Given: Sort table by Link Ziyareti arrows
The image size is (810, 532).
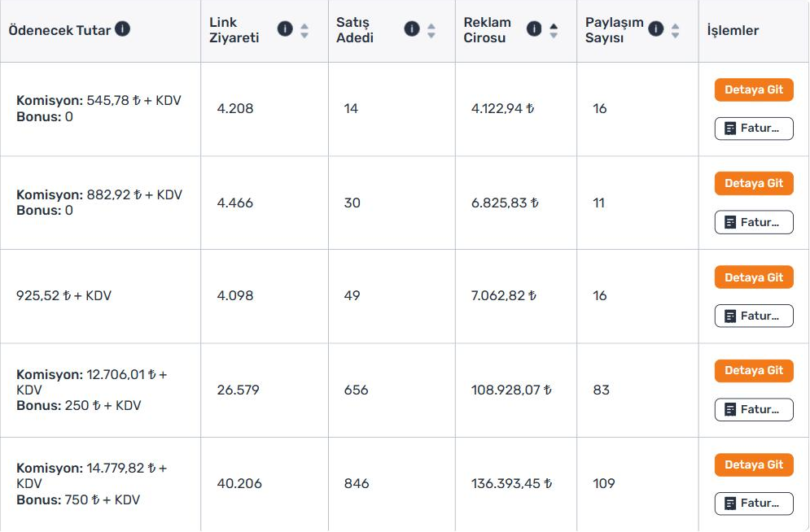Looking at the screenshot, I should [x=304, y=30].
